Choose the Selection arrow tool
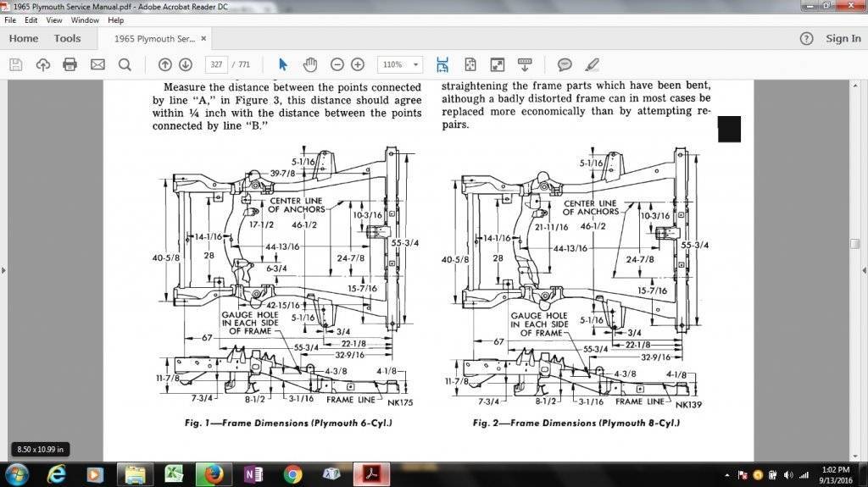Screen dimensions: 868x487 pos(283,64)
